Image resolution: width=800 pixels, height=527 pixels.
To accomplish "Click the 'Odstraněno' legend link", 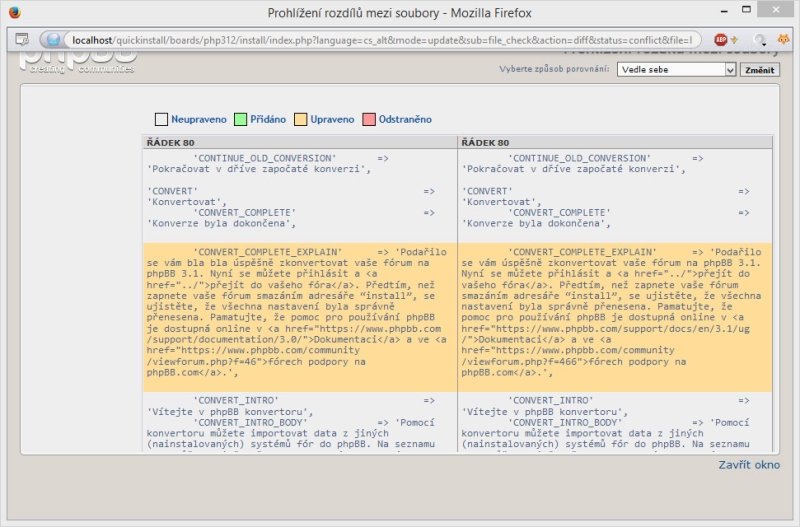I will (x=405, y=119).
